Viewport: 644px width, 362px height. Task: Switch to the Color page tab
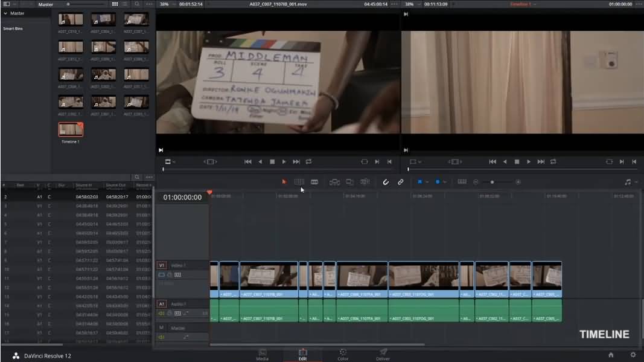pyautogui.click(x=343, y=354)
